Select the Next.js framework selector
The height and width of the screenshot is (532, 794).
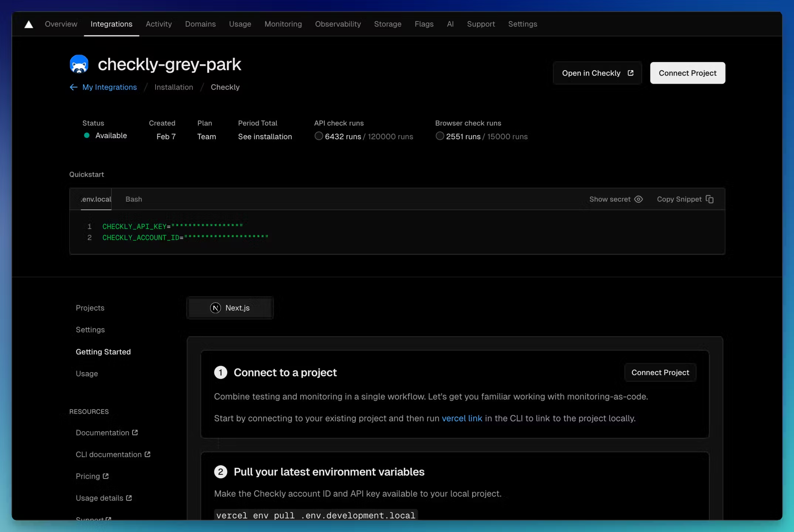[230, 308]
